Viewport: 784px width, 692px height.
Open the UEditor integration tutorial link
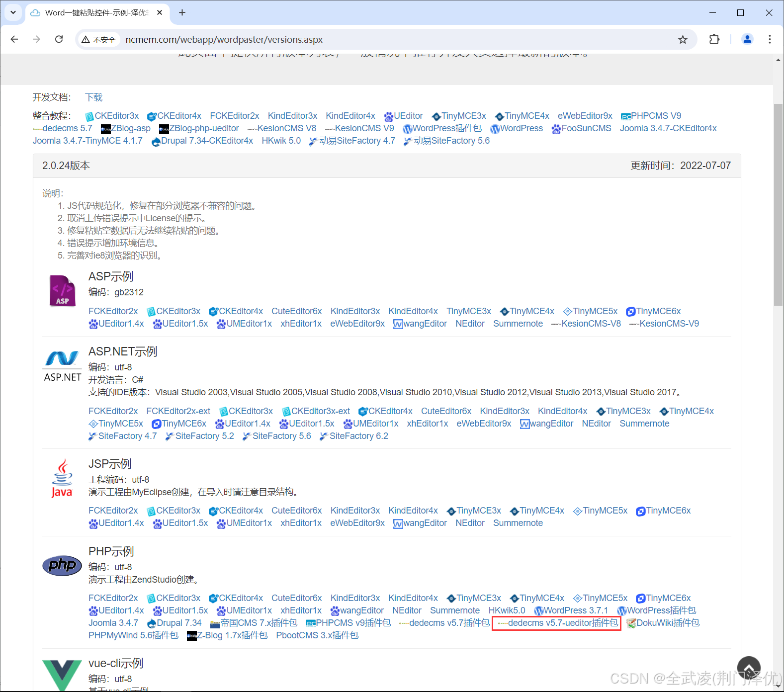coord(403,116)
